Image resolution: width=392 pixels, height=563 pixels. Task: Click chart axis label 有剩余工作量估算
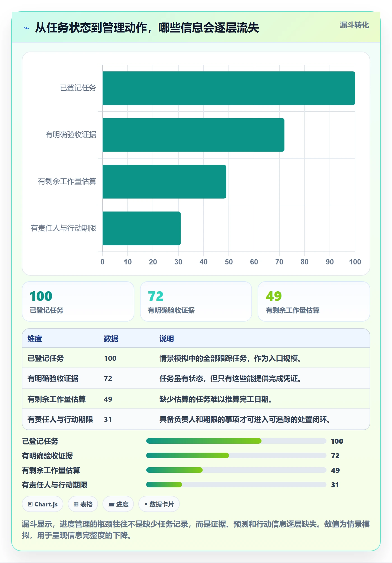point(67,182)
